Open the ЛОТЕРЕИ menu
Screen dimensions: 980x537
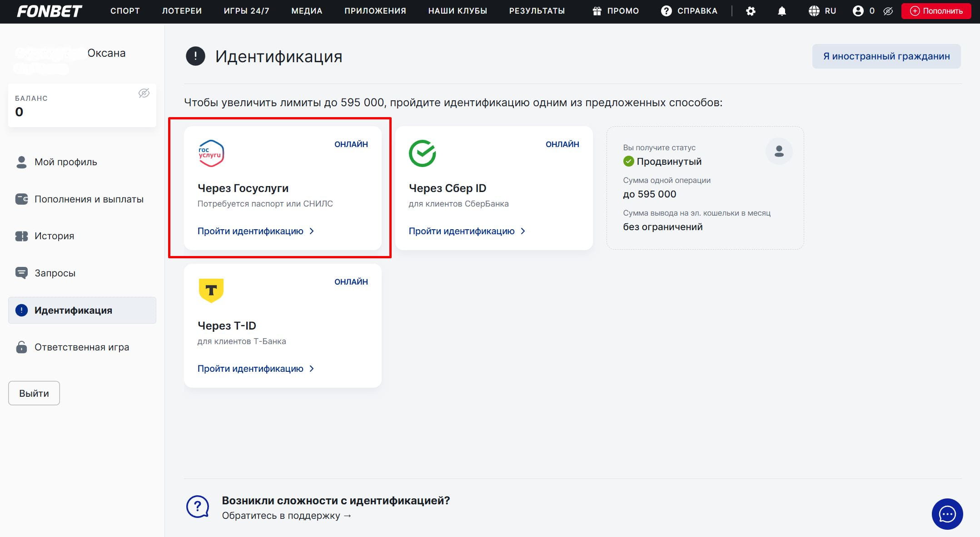[182, 11]
